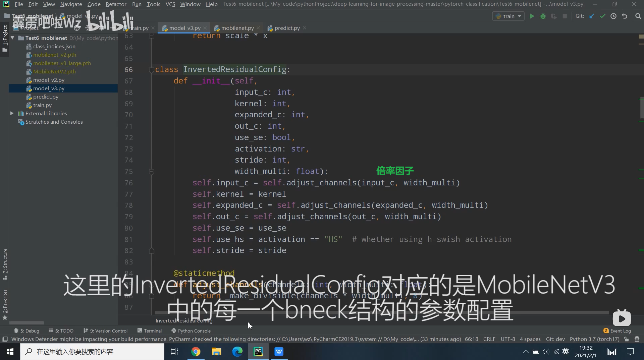Start debugging with the bug icon

[543, 16]
